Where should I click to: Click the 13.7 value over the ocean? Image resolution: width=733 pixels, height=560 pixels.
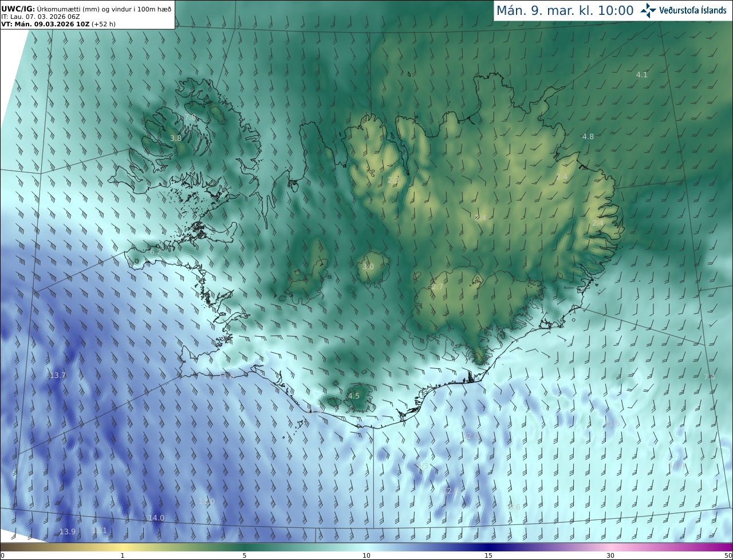click(58, 376)
